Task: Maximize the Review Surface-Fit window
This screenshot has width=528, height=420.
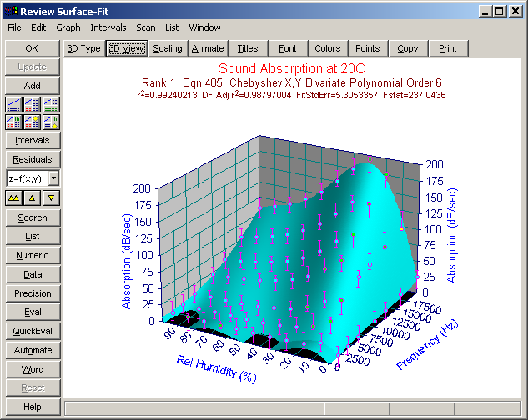Action: click(x=500, y=11)
